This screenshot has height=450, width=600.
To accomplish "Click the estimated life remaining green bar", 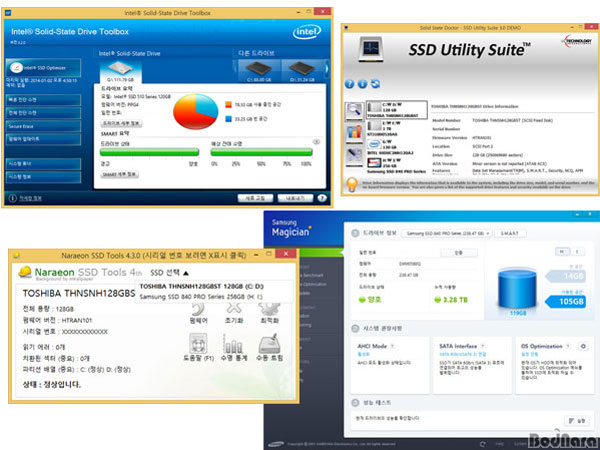I will (261, 152).
